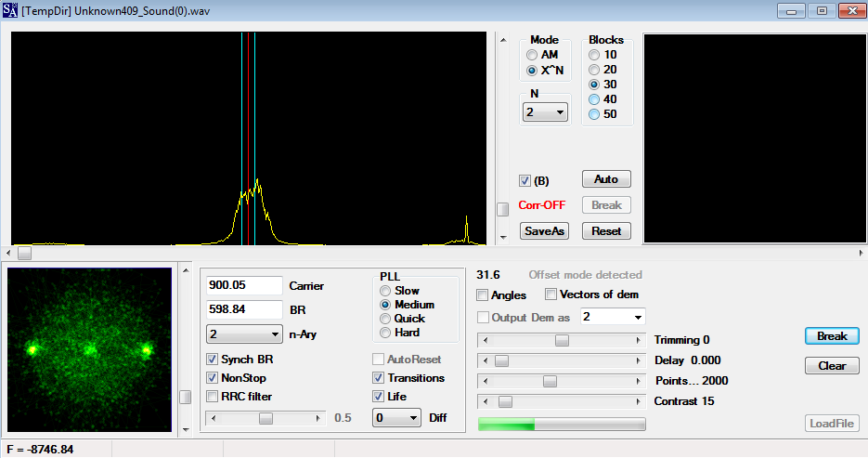Click the SA application icon in title bar
Viewport: 868px width, 458px height.
tap(10, 10)
